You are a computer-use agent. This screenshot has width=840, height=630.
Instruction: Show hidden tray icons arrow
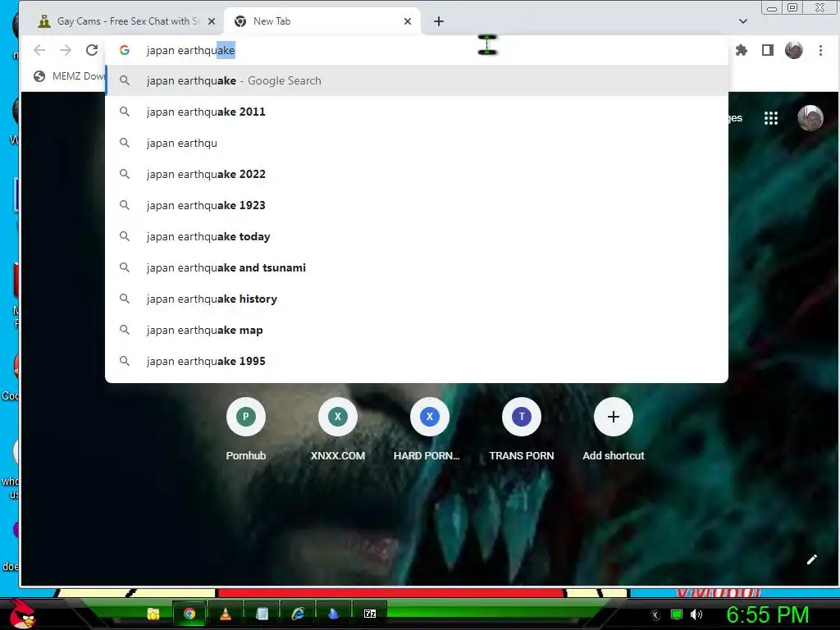coord(655,615)
